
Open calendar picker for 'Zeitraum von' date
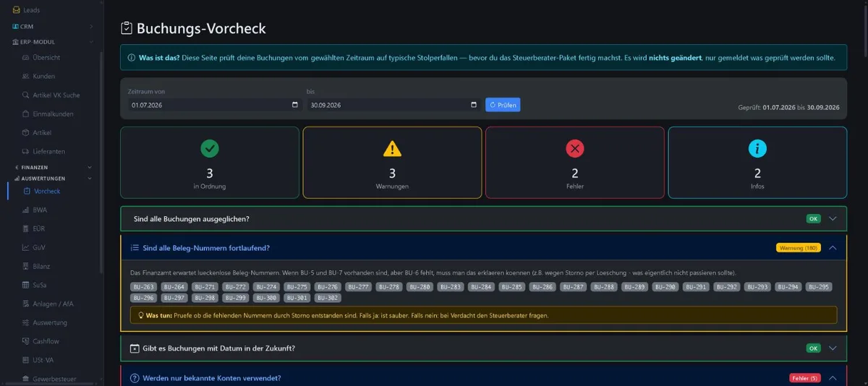click(x=294, y=105)
